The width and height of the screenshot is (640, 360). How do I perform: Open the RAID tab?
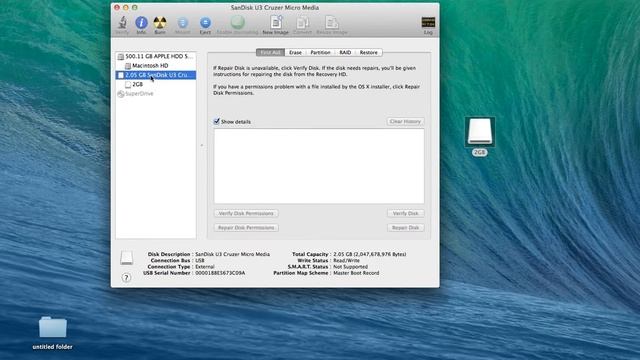coord(345,53)
